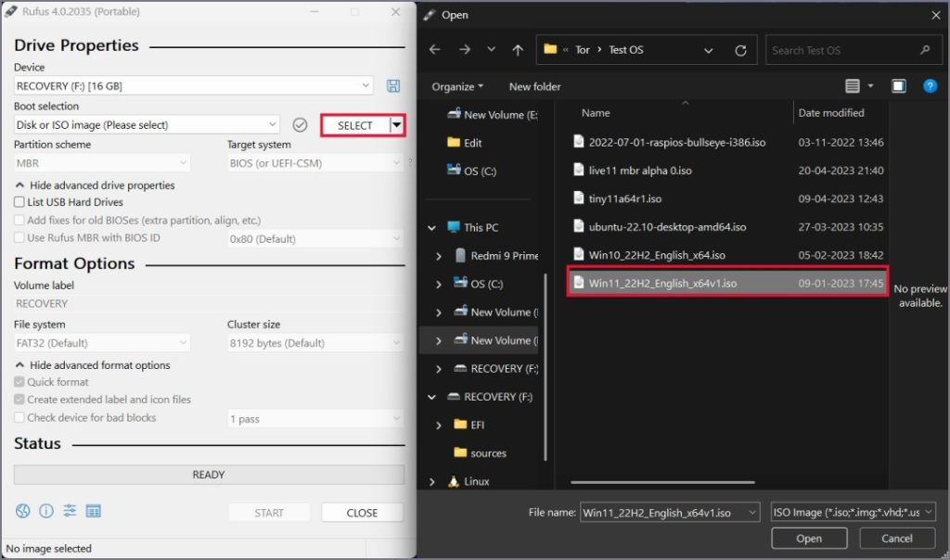Collapse This PC tree node
The image size is (950, 560).
pyautogui.click(x=432, y=228)
